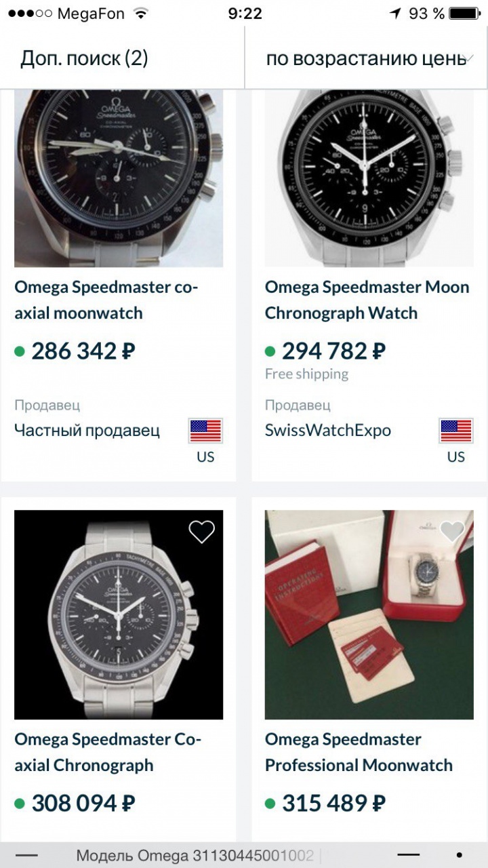Screen dimensions: 488x868
Task: Open Доп. поиск (2) advanced filters
Action: tap(84, 59)
